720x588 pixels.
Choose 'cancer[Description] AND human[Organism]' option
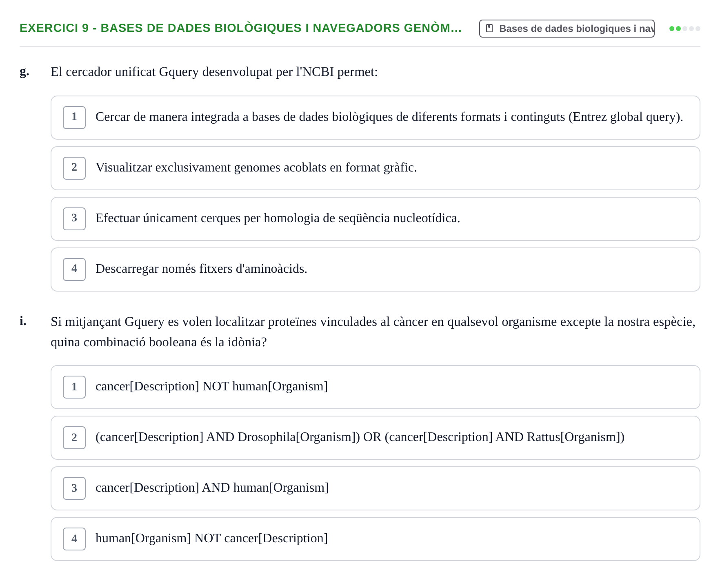coord(375,488)
